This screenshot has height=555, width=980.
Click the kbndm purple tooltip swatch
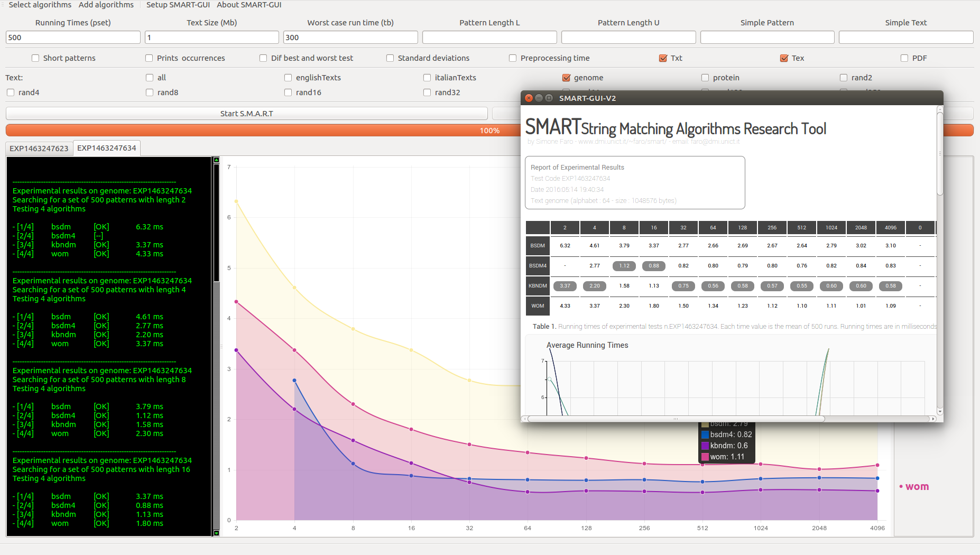[x=705, y=446]
